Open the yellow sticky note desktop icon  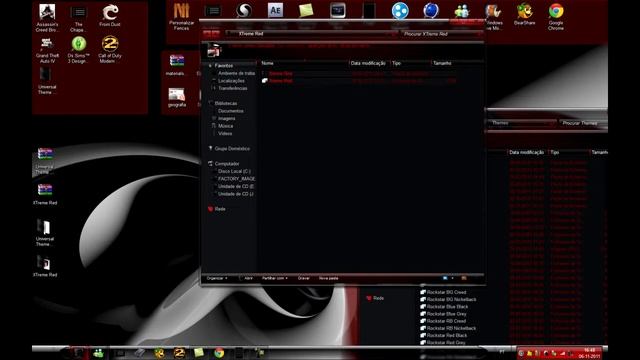(x=306, y=10)
